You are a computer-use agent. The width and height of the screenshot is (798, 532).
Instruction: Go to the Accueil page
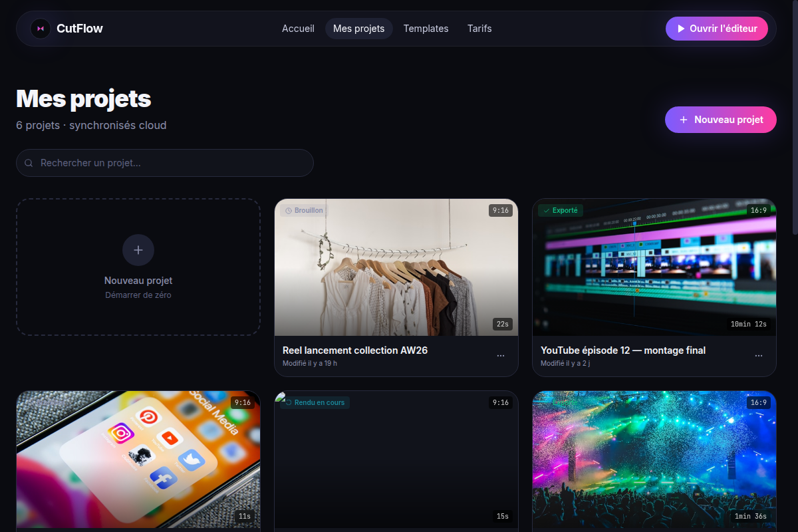pyautogui.click(x=298, y=29)
